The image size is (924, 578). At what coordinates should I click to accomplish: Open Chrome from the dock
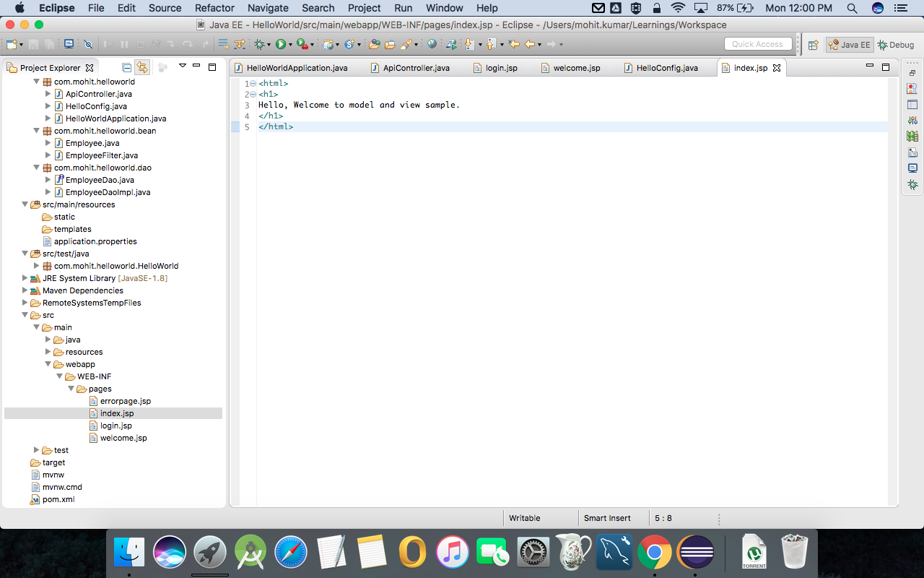click(654, 551)
